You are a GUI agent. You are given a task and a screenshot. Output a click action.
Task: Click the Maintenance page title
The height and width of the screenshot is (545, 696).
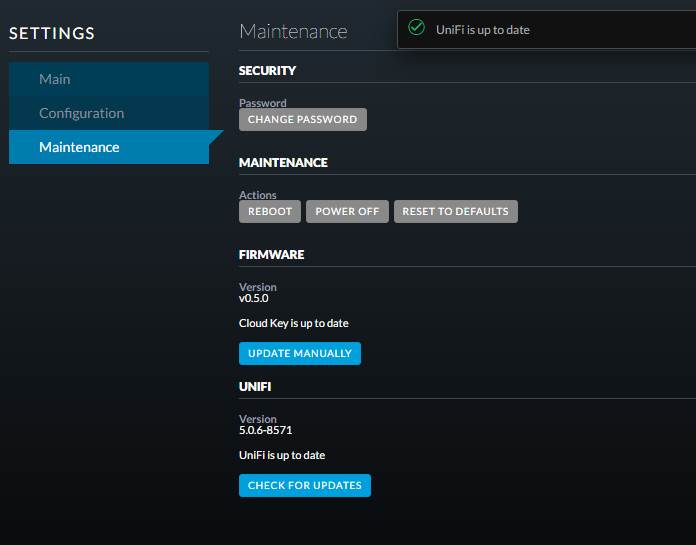pyautogui.click(x=293, y=31)
